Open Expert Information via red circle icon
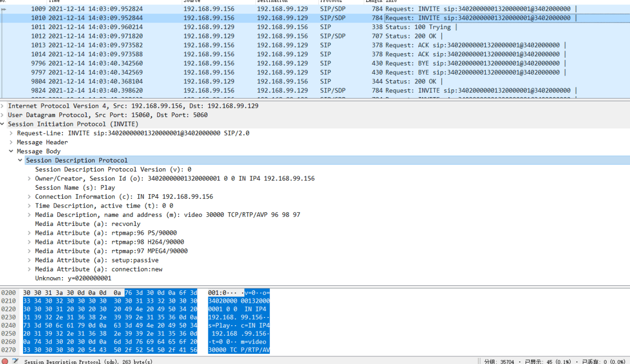The width and height of the screenshot is (630, 364). pyautogui.click(x=5, y=361)
